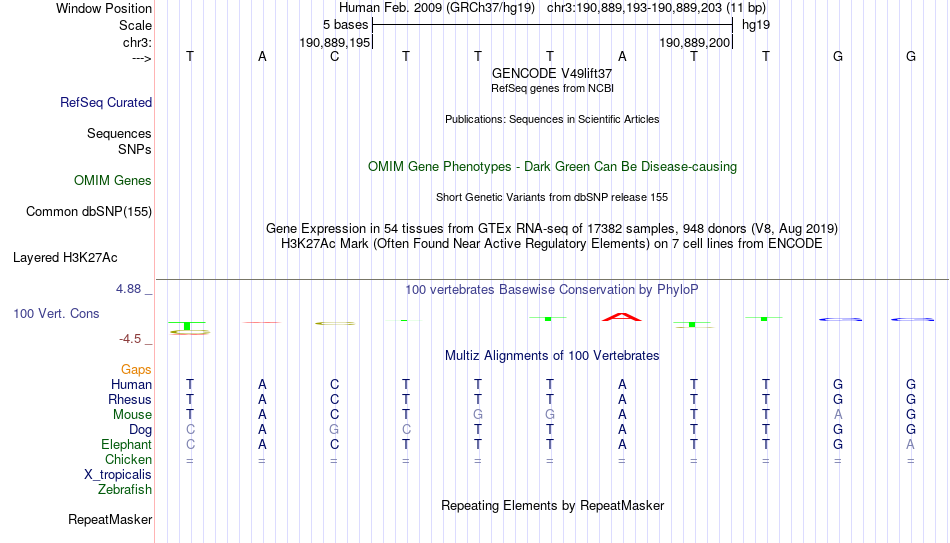
Task: Click the only C in reference sequence row
Action: [x=334, y=56]
